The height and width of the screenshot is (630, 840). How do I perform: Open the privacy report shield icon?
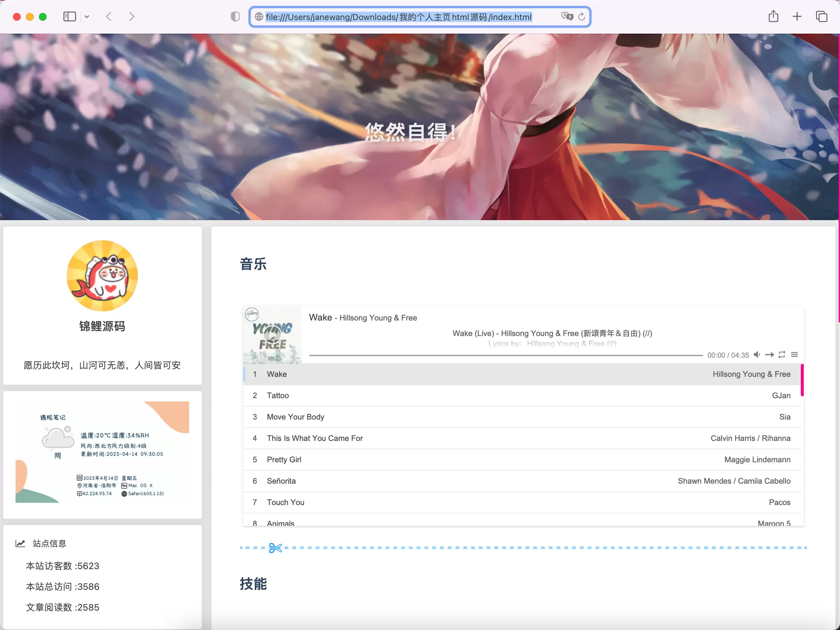click(235, 17)
